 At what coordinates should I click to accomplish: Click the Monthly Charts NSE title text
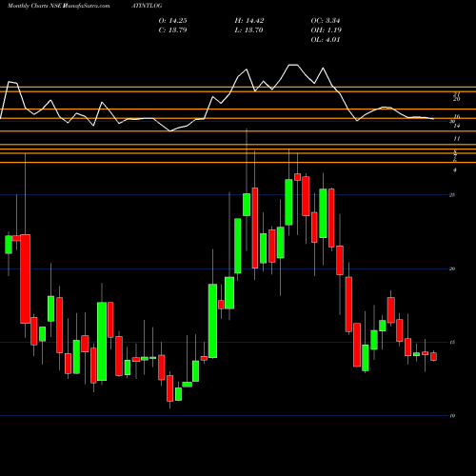tap(35, 6)
